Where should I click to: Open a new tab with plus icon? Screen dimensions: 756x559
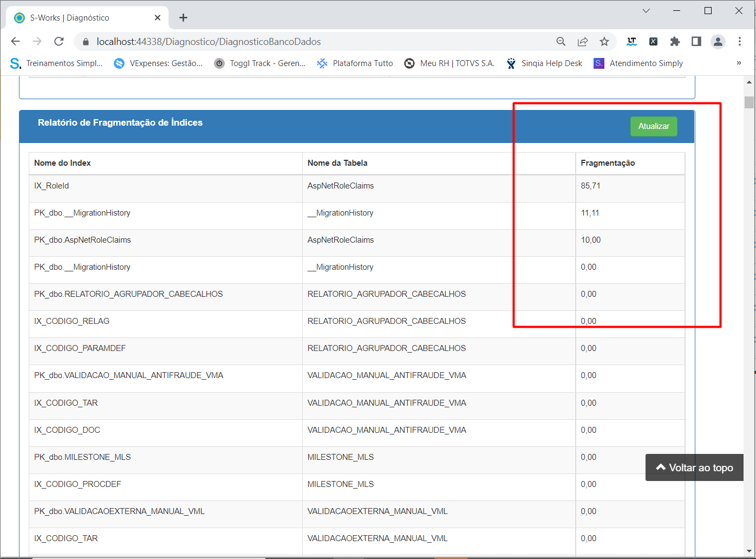183,18
